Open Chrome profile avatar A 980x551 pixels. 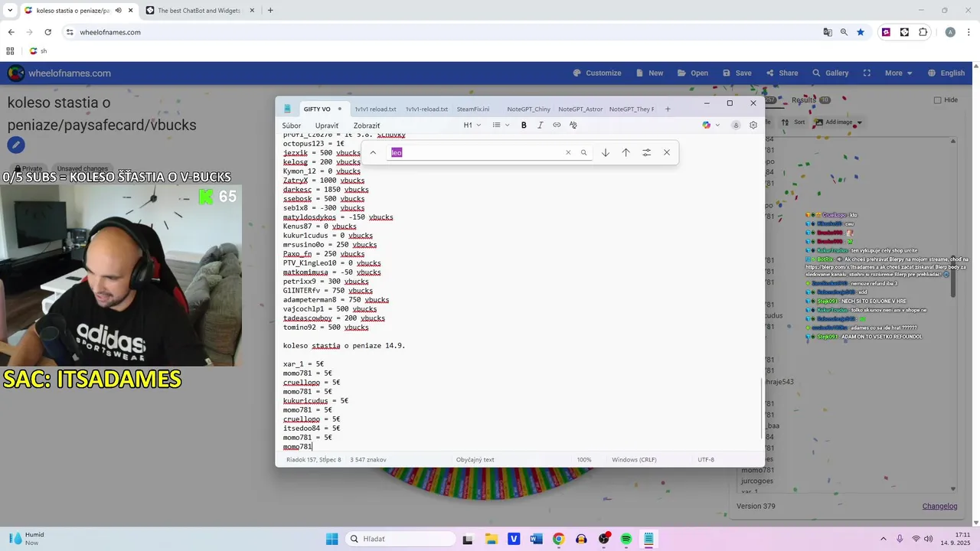(x=950, y=32)
